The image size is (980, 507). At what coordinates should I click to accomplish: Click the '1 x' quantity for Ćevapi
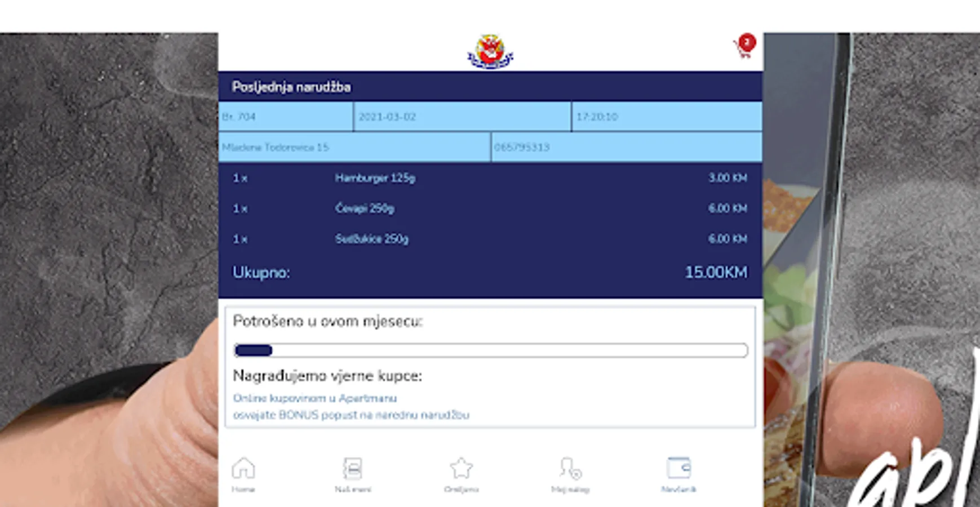(240, 208)
